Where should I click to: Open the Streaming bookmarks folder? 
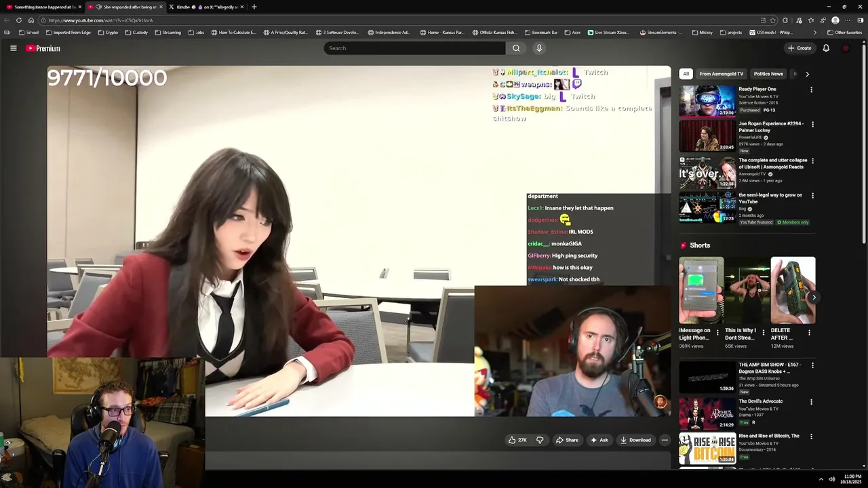(167, 33)
